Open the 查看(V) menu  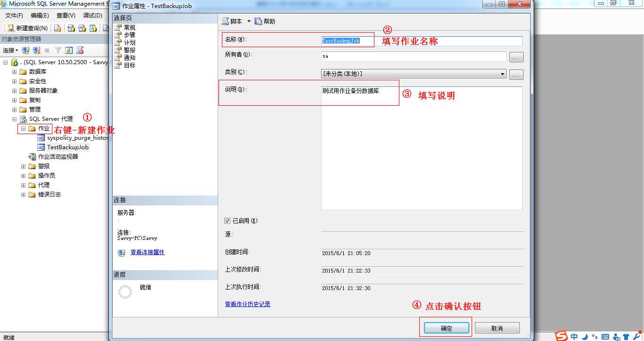66,16
